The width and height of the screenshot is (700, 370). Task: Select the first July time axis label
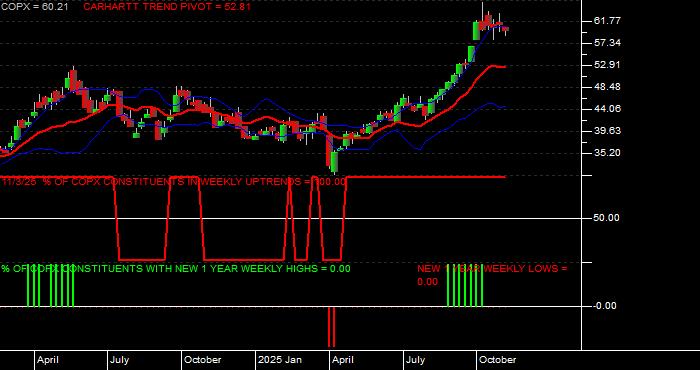click(x=119, y=360)
